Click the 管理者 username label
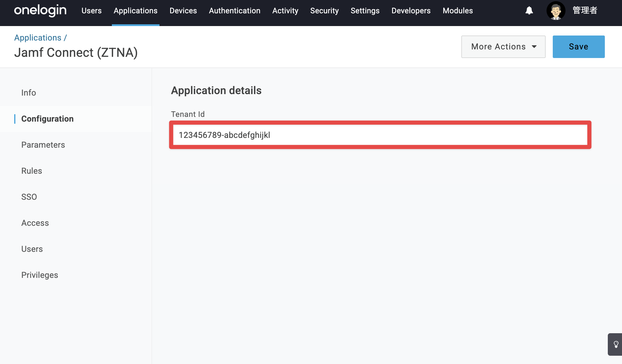Screen dimensions: 622x364 585,11
